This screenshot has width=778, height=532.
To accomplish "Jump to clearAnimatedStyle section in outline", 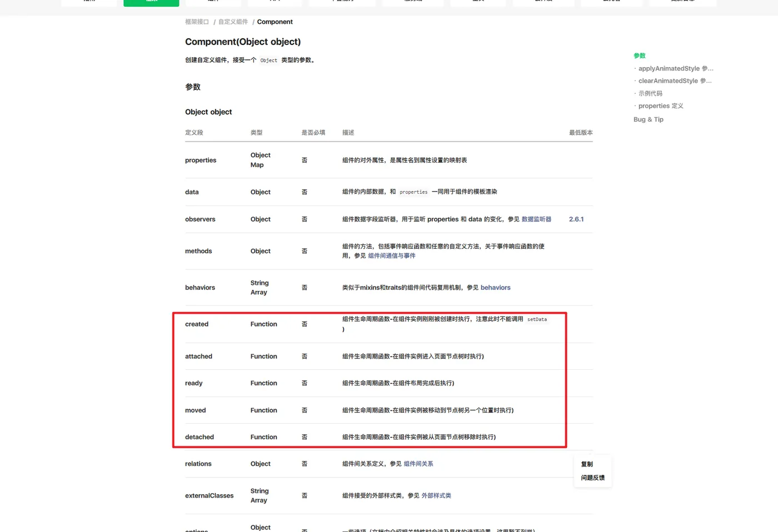I will tap(675, 81).
